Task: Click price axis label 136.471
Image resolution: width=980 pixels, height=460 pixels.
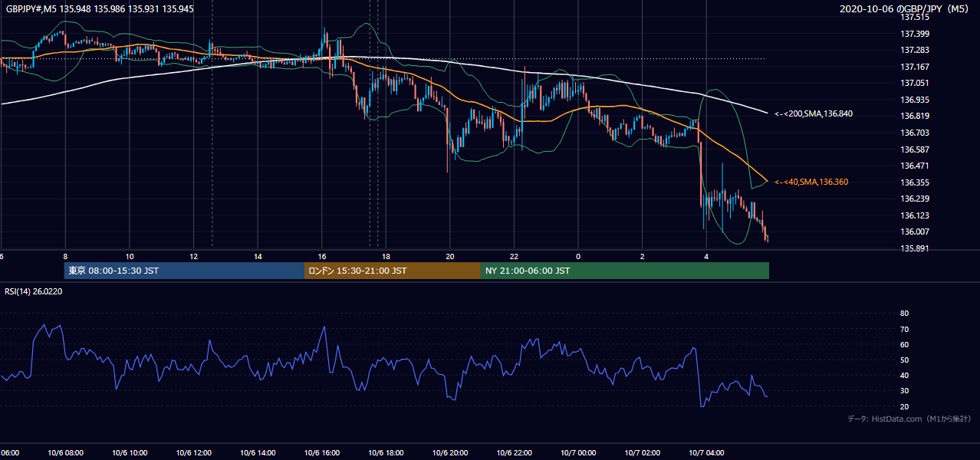Action: (x=916, y=166)
